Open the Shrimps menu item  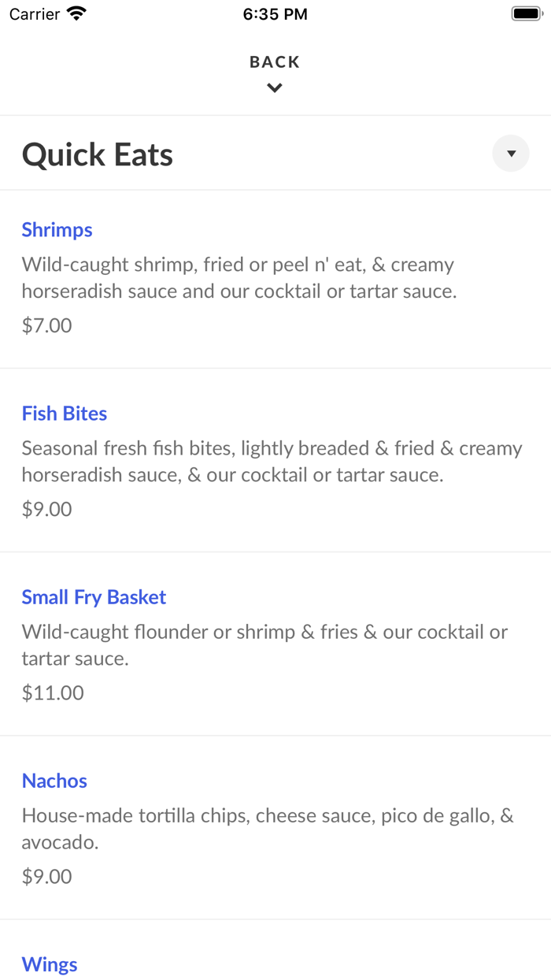57,230
